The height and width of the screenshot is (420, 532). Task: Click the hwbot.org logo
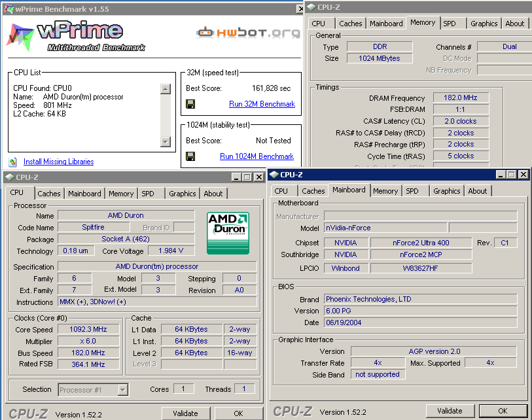click(x=248, y=32)
